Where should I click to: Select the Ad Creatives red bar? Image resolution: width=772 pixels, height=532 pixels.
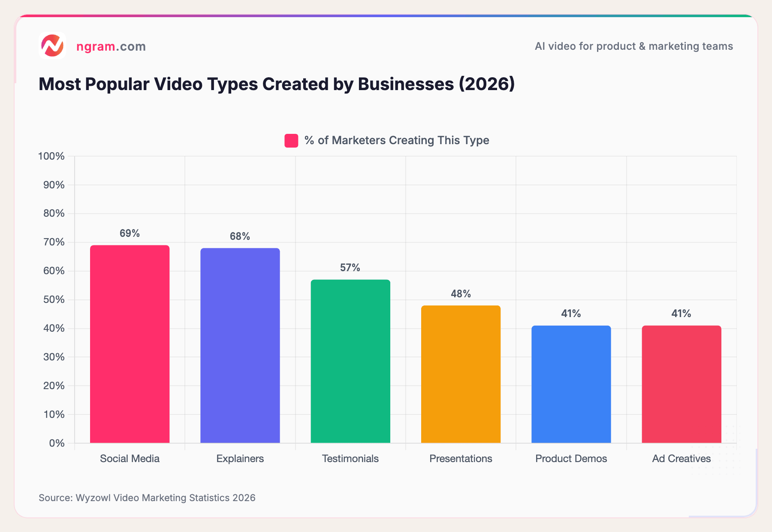pos(681,384)
